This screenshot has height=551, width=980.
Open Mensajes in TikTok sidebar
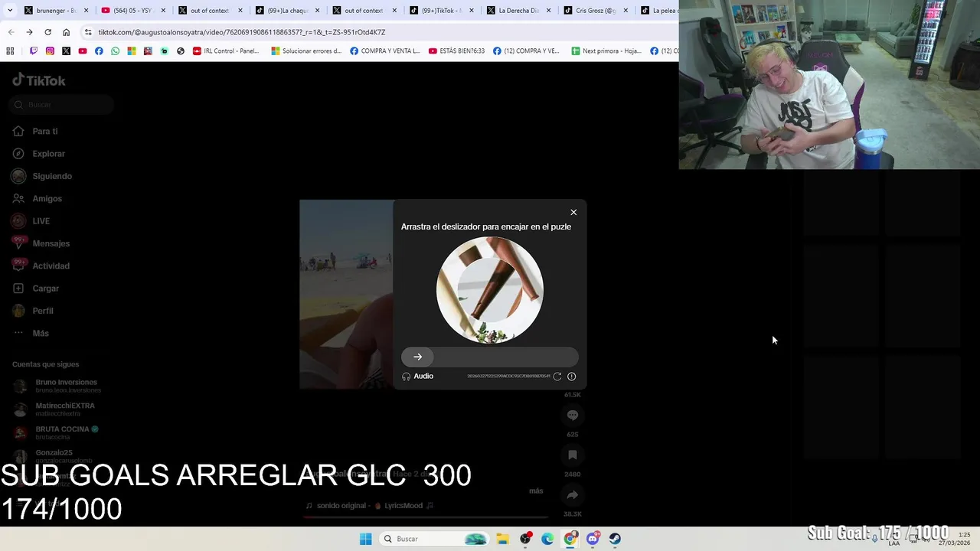point(41,243)
